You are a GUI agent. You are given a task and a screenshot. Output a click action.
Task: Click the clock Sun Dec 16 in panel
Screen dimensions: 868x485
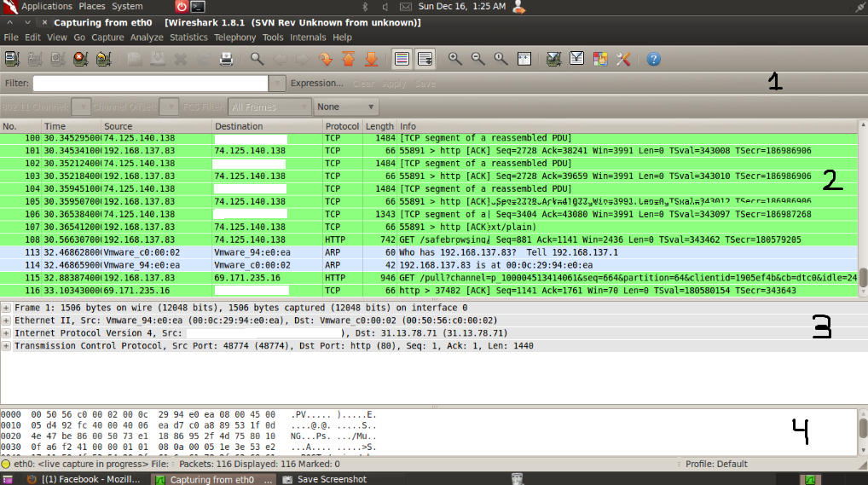click(461, 6)
